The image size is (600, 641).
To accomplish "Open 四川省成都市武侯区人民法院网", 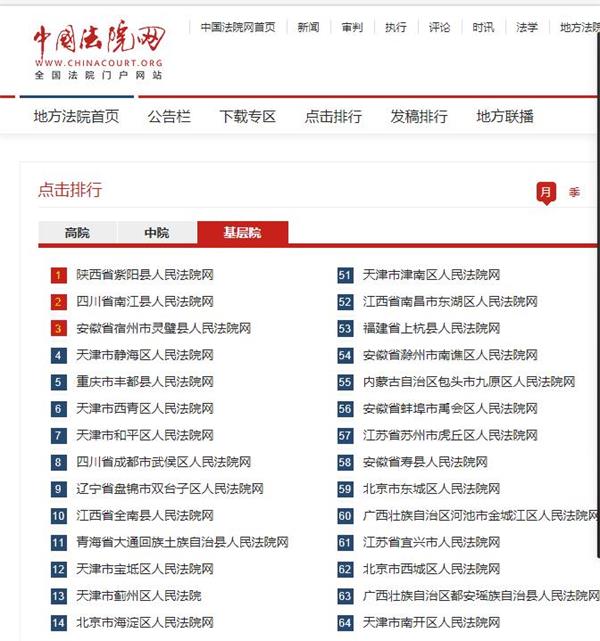I will click(163, 462).
